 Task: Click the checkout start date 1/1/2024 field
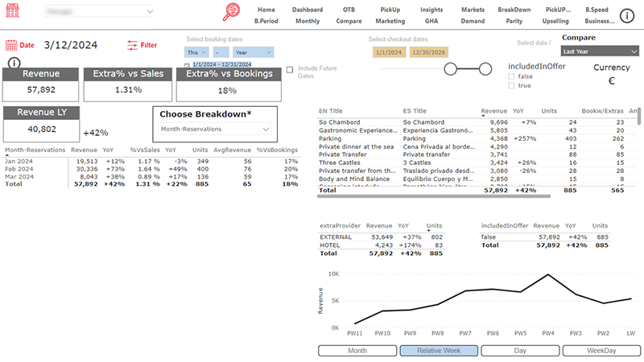389,52
